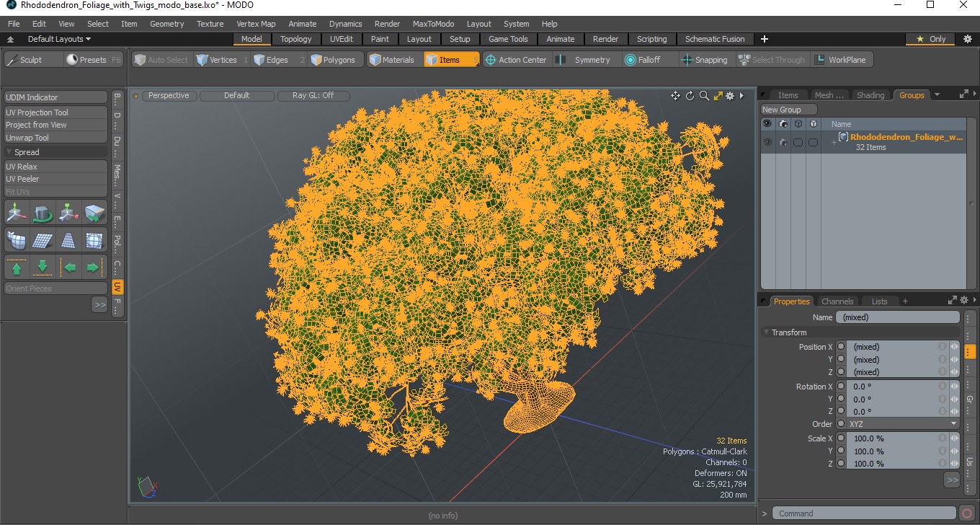Click the viewport pan (move) icon
The height and width of the screenshot is (525, 980).
point(675,96)
